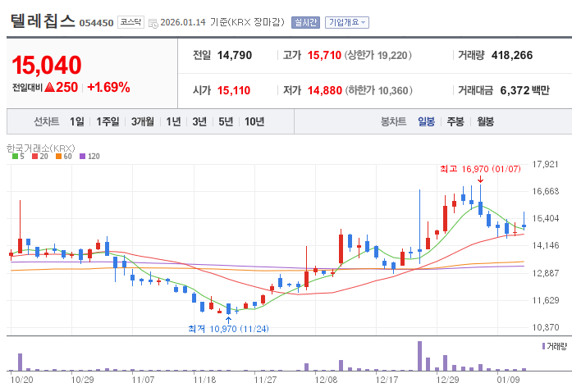The height and width of the screenshot is (392, 572).
Task: Click the day low value 14,880
Action: (x=325, y=90)
